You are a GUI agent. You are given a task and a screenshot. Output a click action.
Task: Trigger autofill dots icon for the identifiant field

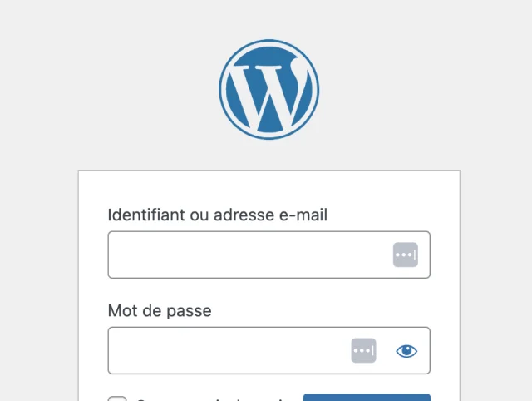(x=405, y=255)
